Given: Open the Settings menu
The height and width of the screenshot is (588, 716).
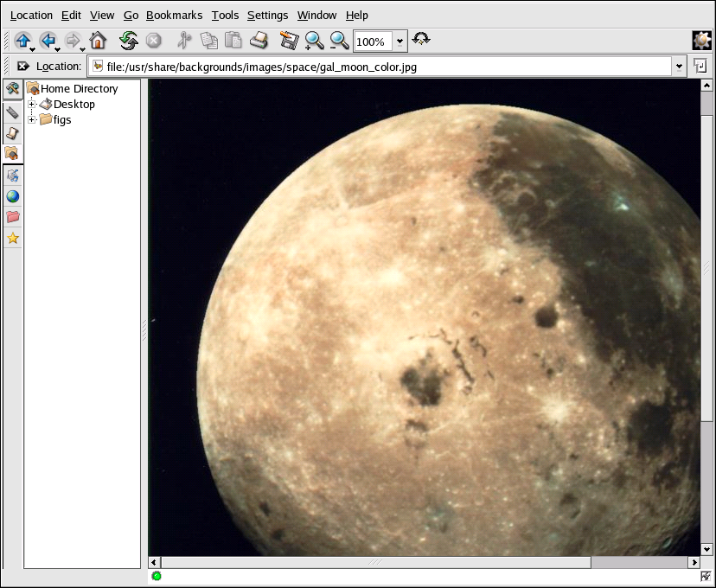Looking at the screenshot, I should tap(267, 15).
